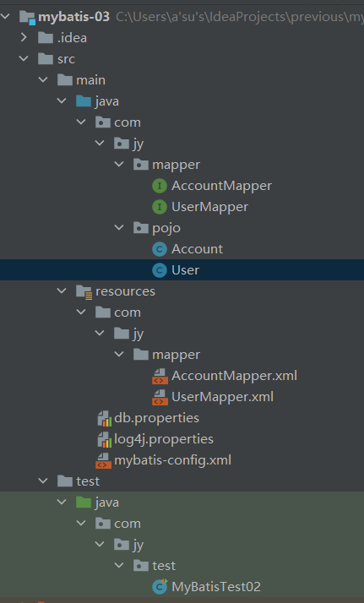The width and height of the screenshot is (364, 603).
Task: Expand the .idea folder
Action: click(x=24, y=37)
